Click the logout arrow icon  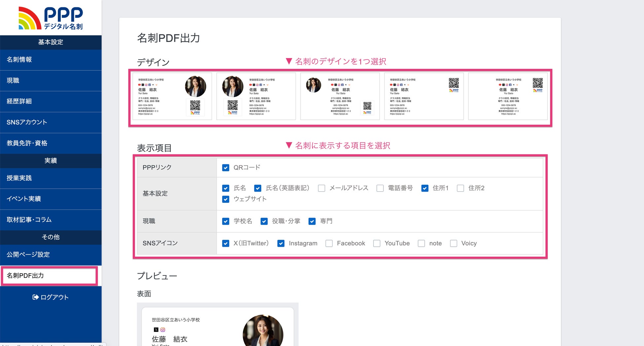pyautogui.click(x=35, y=297)
